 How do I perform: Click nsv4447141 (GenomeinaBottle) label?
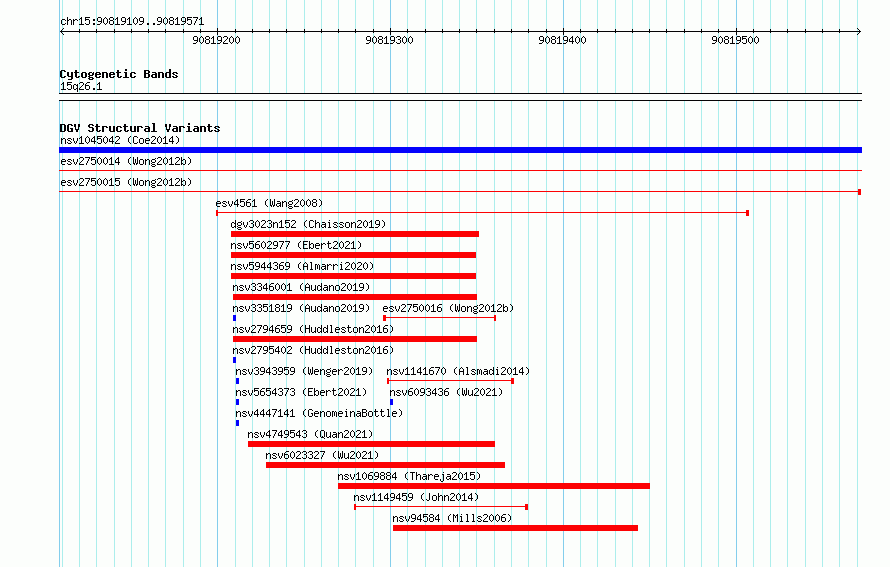pos(319,413)
